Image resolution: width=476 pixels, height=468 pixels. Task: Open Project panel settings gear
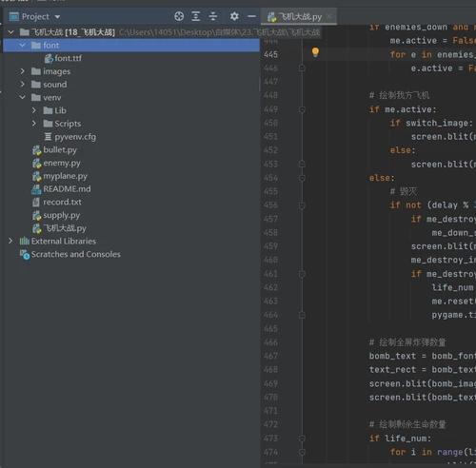pos(234,16)
